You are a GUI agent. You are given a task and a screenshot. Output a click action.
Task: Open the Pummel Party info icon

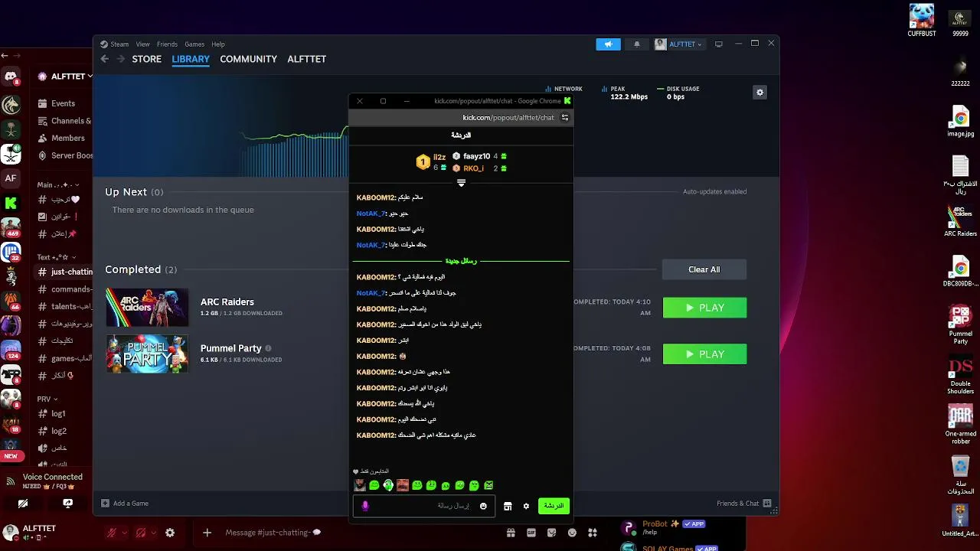[x=267, y=348]
